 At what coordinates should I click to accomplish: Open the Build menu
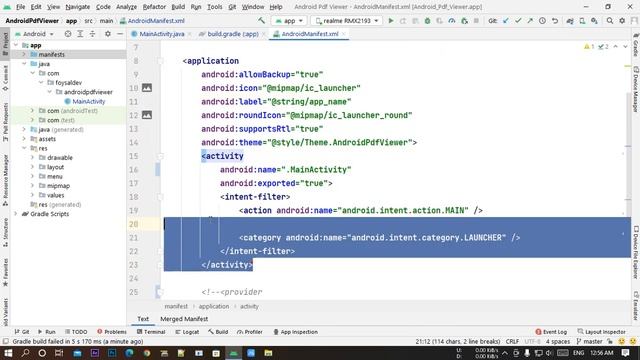(178, 7)
